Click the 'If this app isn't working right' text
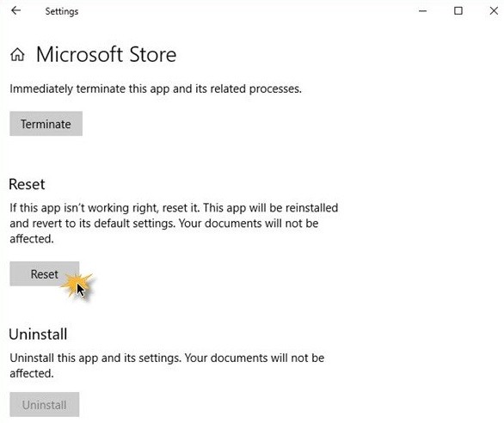This screenshot has height=423, width=504. (174, 224)
